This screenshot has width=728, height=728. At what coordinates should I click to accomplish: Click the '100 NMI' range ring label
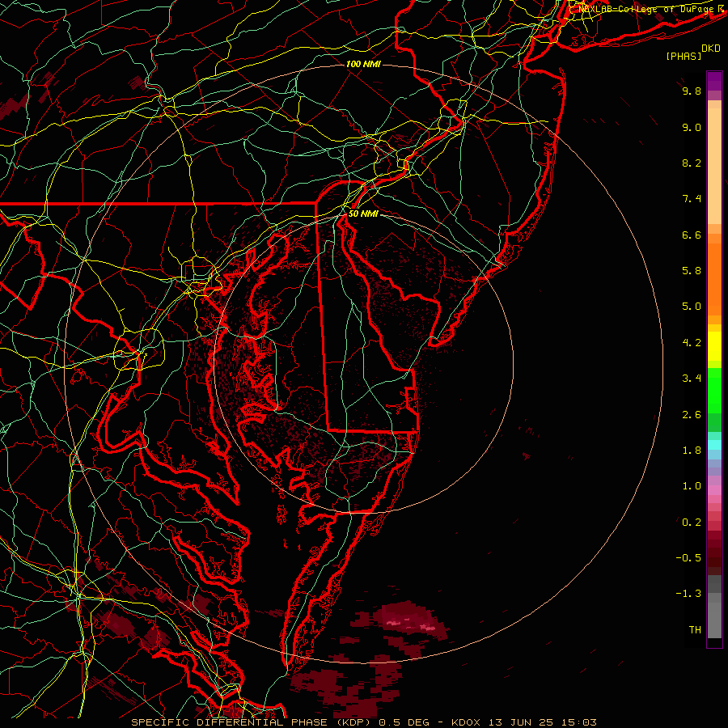click(x=363, y=64)
